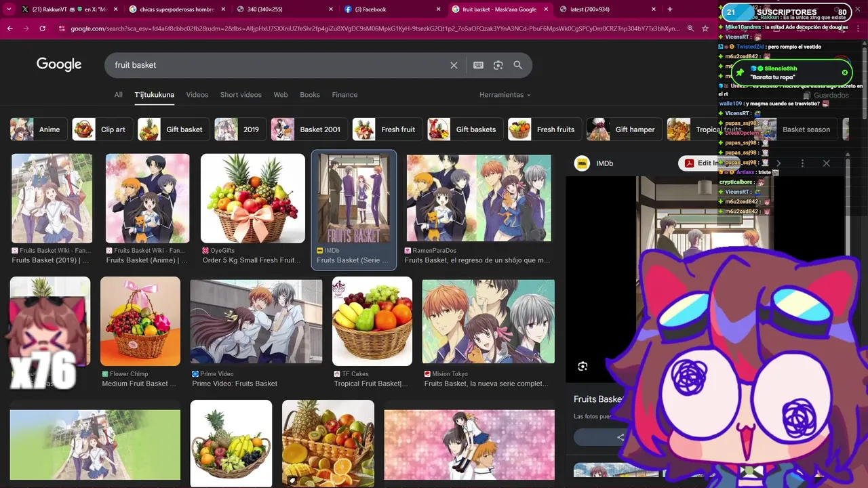
Task: Filter results by the Gift basket chip
Action: 173,129
